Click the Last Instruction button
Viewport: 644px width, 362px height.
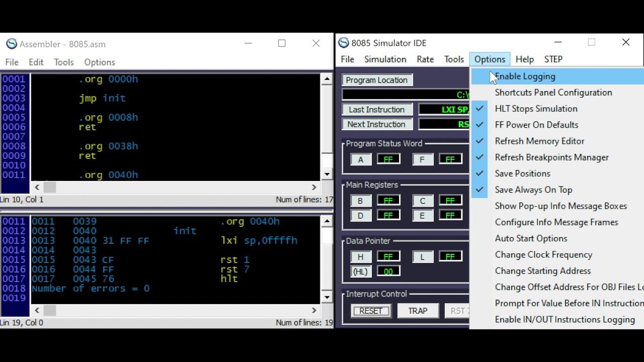coord(376,110)
